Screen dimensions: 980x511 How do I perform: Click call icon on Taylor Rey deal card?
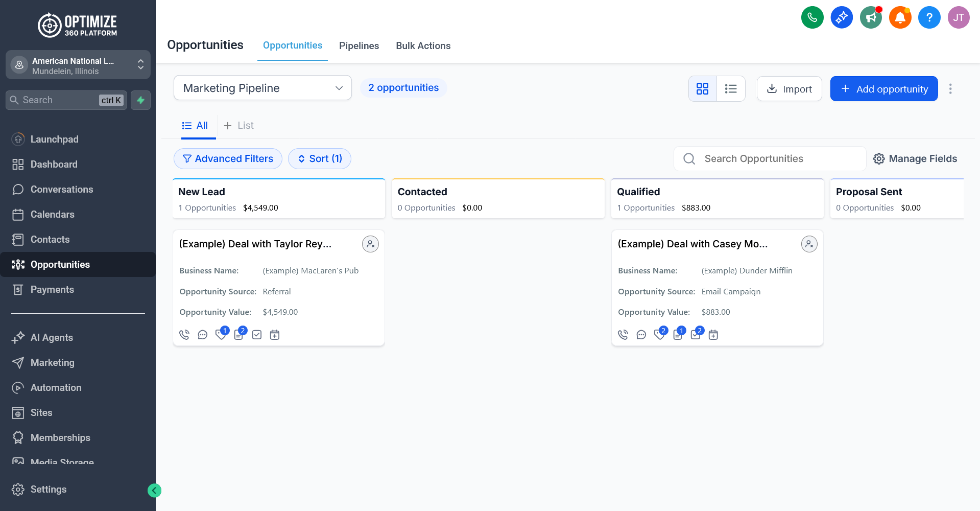coord(184,335)
